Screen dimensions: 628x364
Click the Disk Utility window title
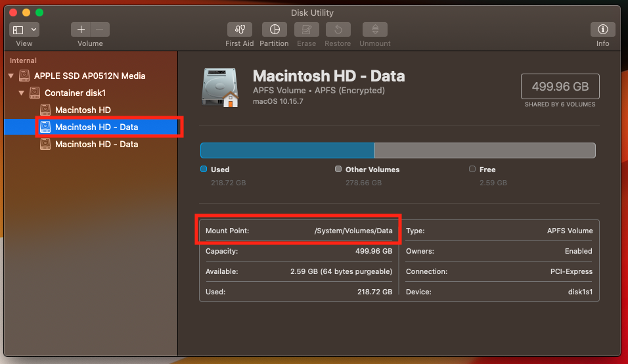point(312,13)
